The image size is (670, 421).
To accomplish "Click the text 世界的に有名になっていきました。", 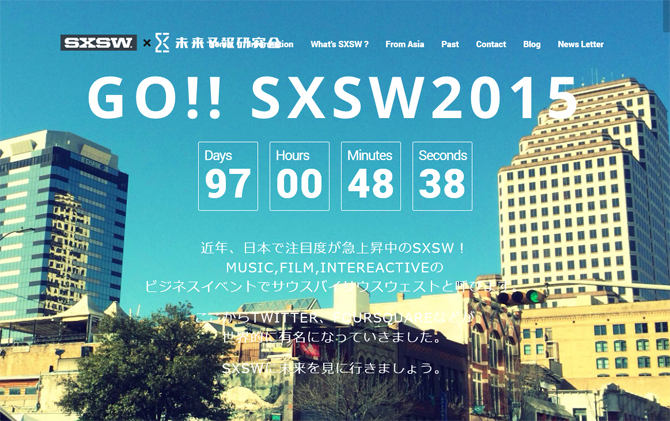I will pyautogui.click(x=332, y=337).
